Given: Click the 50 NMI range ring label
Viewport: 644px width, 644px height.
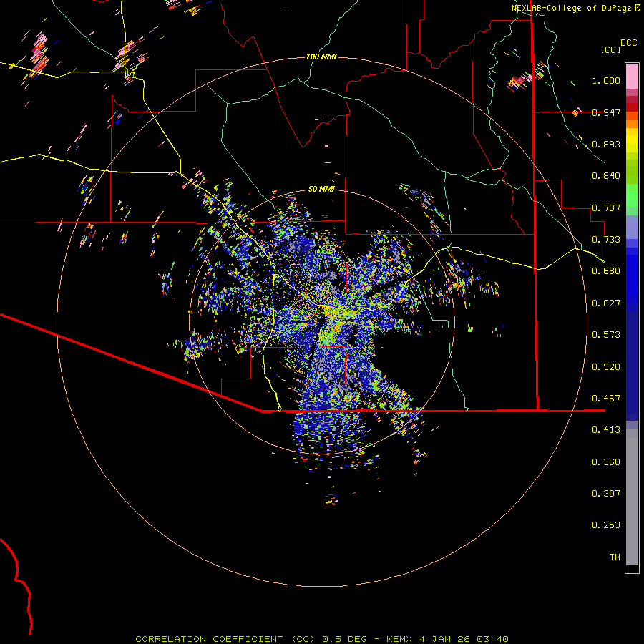Looking at the screenshot, I should (x=321, y=189).
